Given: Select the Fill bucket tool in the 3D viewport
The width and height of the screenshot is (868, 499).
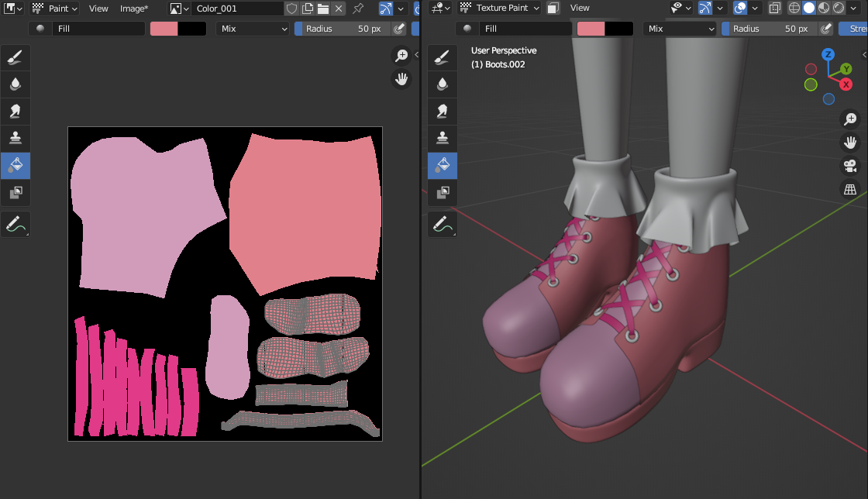Looking at the screenshot, I should [443, 165].
